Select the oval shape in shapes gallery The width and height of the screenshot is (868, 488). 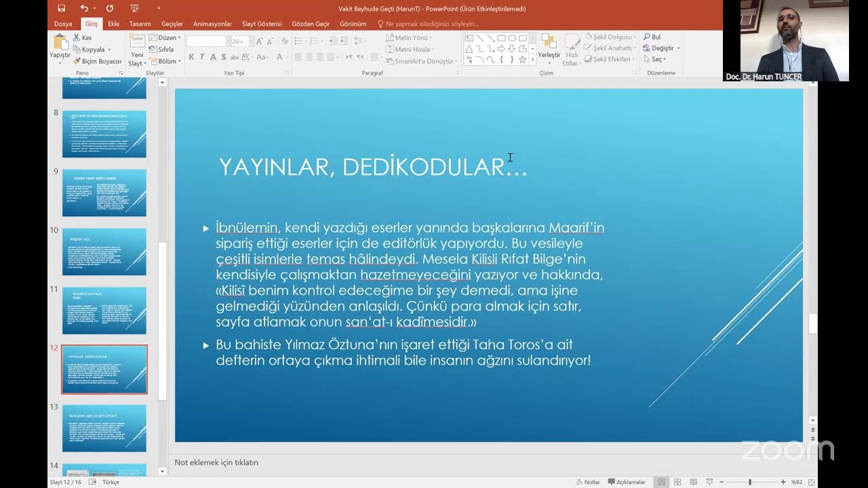(x=512, y=38)
